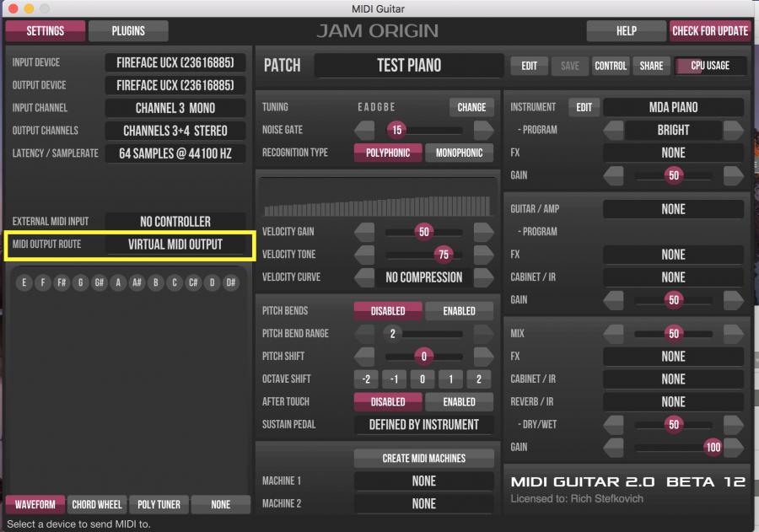The height and width of the screenshot is (532, 759).
Task: Set Recognition Type to Monophonic
Action: 459,153
